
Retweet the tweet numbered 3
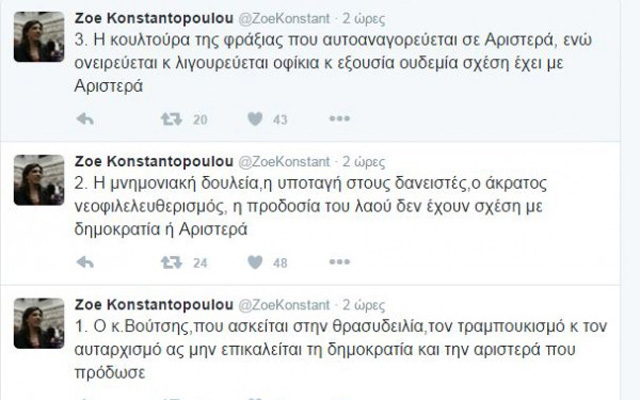[x=172, y=120]
